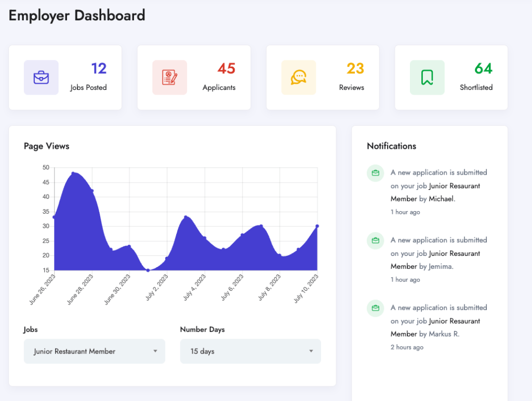The height and width of the screenshot is (401, 532).
Task: Click the resume icon for Applicants
Action: (169, 77)
